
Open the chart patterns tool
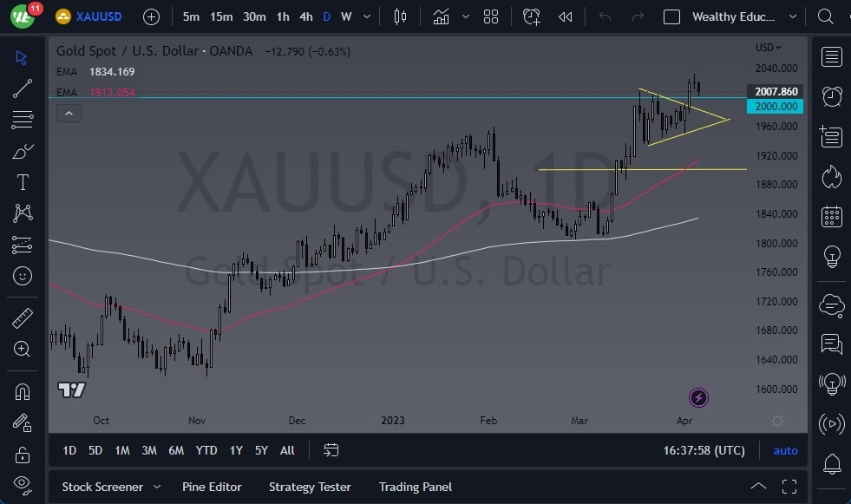23,213
